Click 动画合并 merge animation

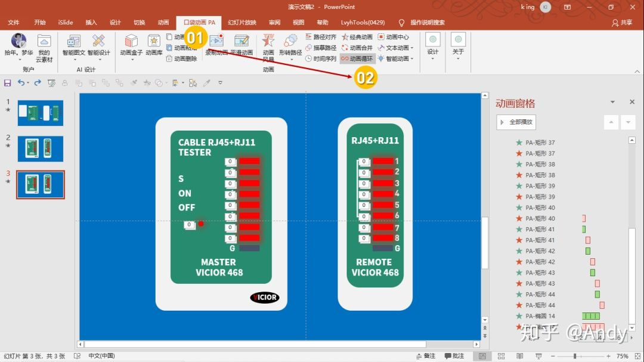[x=357, y=48]
